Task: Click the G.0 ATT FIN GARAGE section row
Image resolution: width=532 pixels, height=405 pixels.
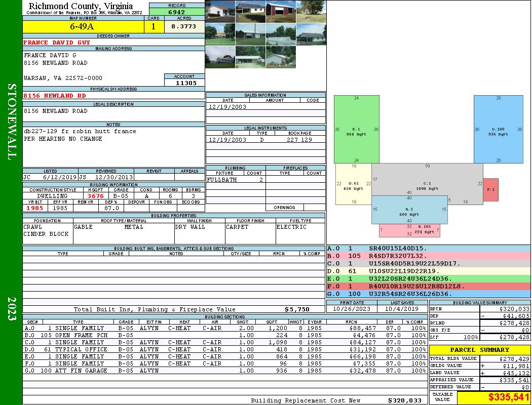Action: (x=225, y=371)
